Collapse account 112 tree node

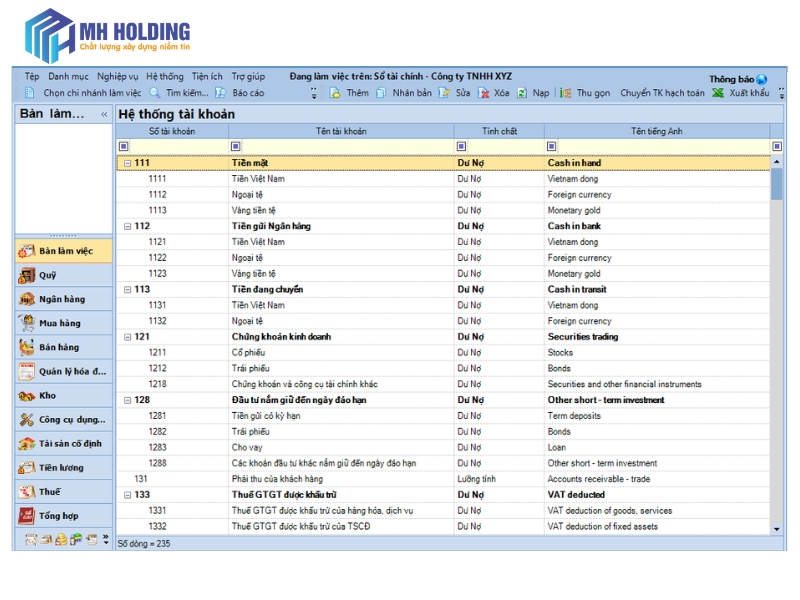tap(128, 227)
